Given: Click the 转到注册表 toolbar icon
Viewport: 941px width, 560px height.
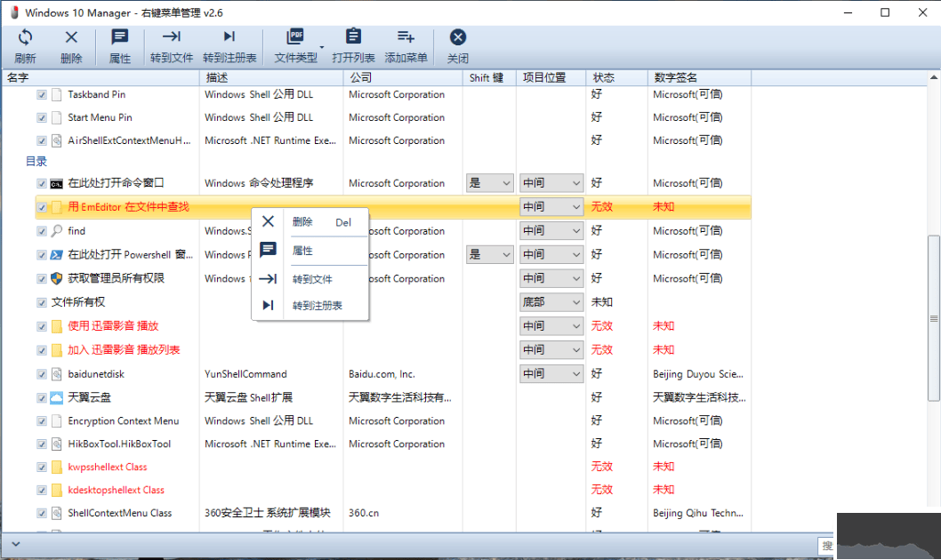Looking at the screenshot, I should [x=229, y=37].
